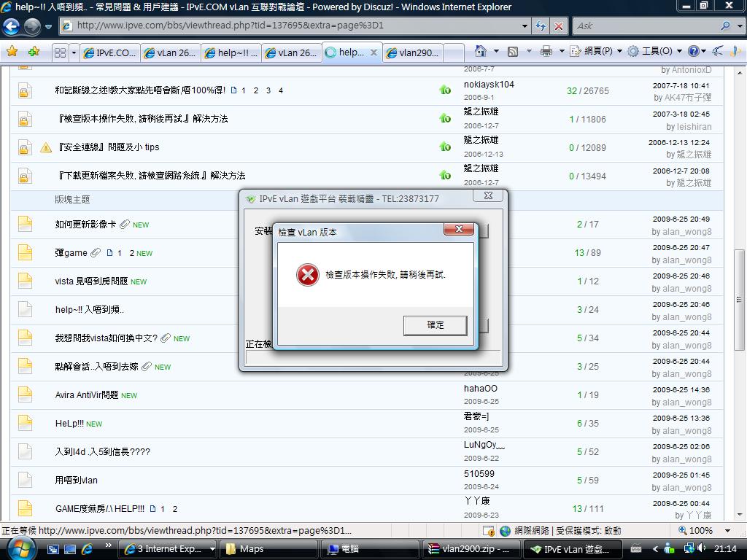Open the Quick Tabs view
The width and height of the screenshot is (747, 560).
pos(60,52)
